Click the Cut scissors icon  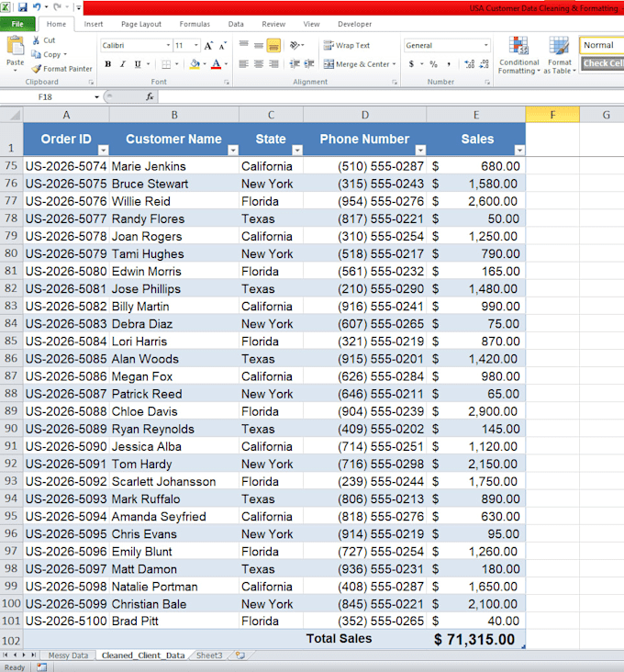click(37, 40)
